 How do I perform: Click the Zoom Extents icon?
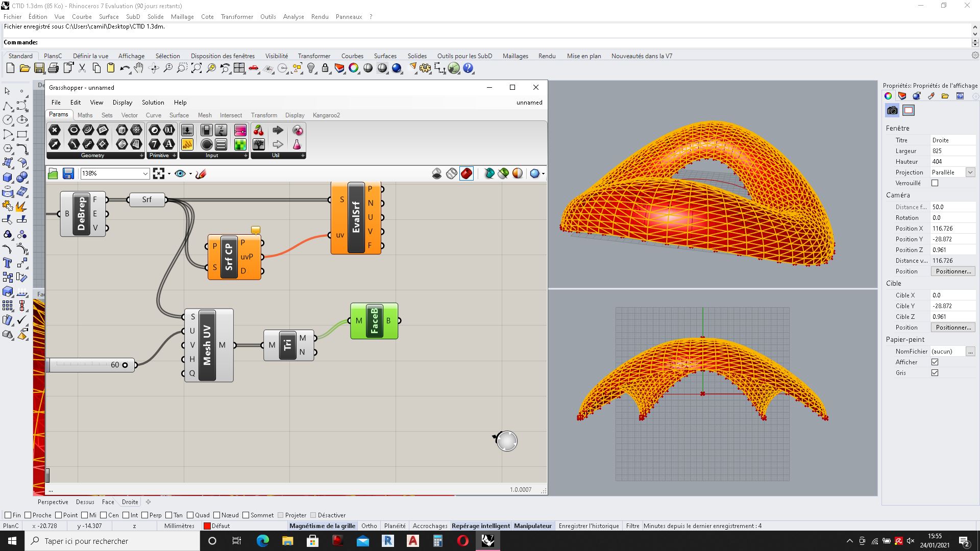pos(197,68)
